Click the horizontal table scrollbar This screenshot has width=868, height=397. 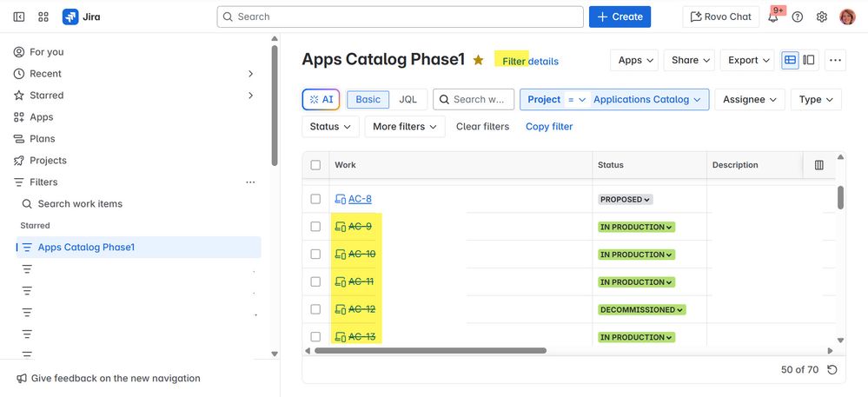tap(430, 351)
